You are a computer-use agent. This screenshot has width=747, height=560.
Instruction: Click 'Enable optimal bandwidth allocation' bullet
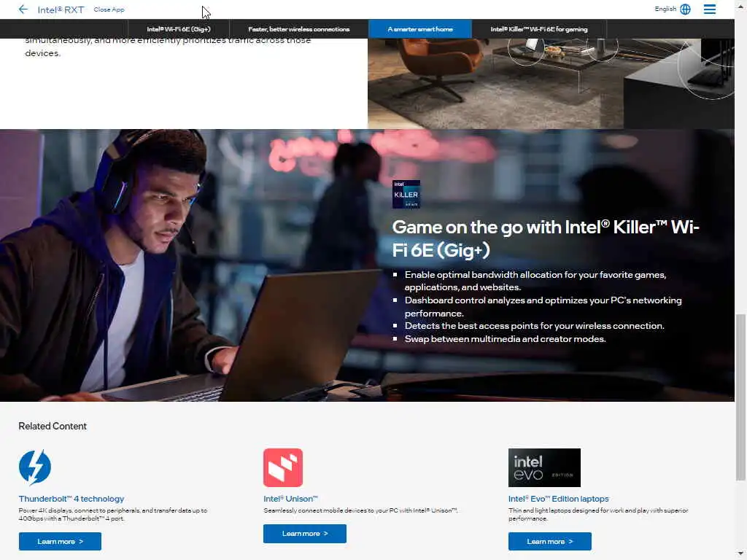[x=535, y=281]
